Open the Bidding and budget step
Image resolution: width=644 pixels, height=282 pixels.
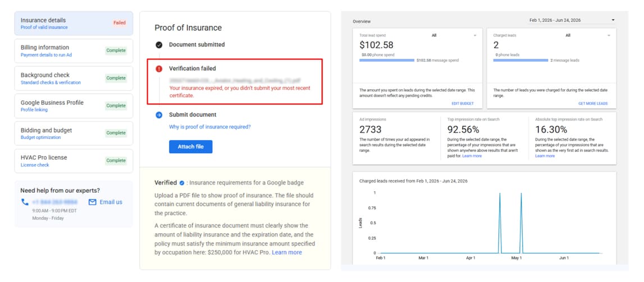pyautogui.click(x=74, y=133)
